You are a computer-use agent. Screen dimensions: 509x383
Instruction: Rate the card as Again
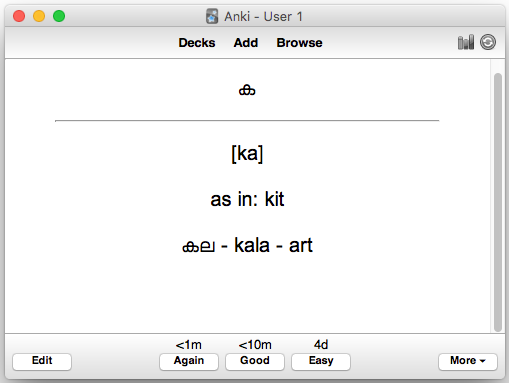189,362
